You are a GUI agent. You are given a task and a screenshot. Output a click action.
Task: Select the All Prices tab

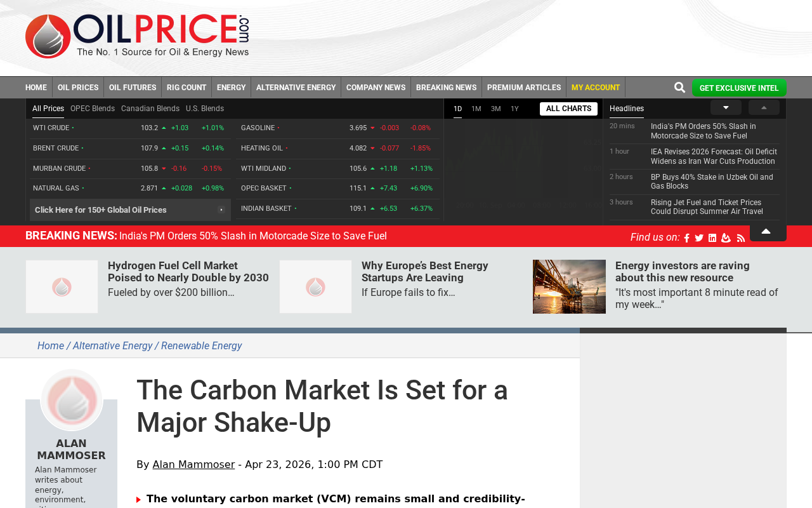coord(48,109)
